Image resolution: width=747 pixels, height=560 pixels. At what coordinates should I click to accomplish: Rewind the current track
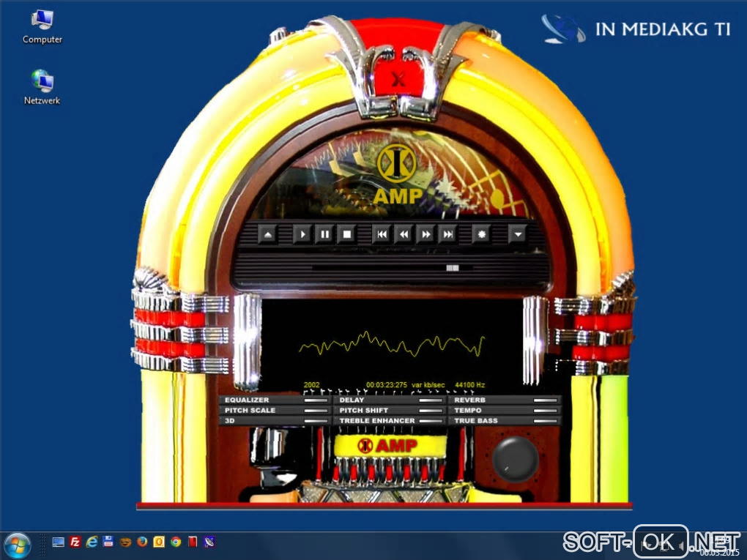(x=404, y=234)
